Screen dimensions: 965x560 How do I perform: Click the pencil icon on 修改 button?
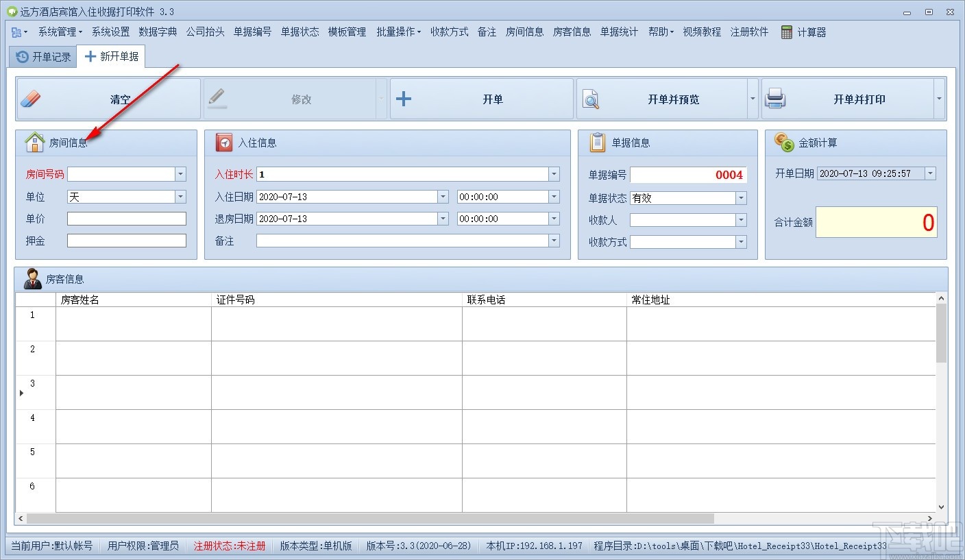217,99
